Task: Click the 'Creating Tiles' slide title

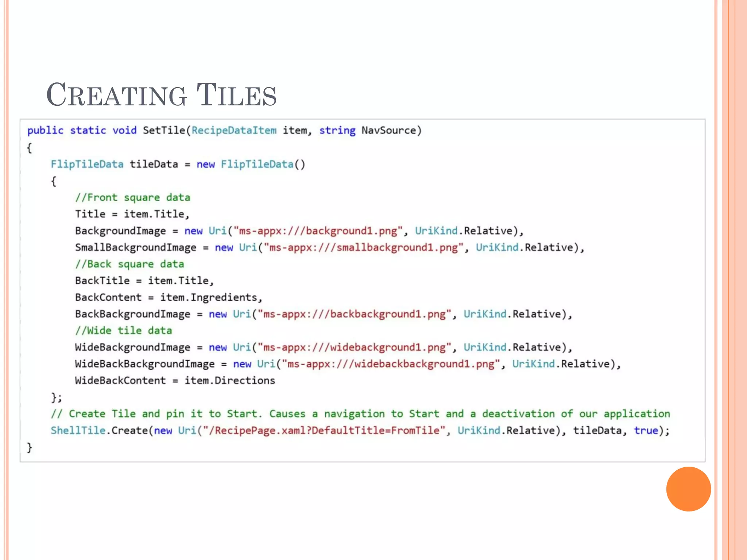Action: (161, 95)
